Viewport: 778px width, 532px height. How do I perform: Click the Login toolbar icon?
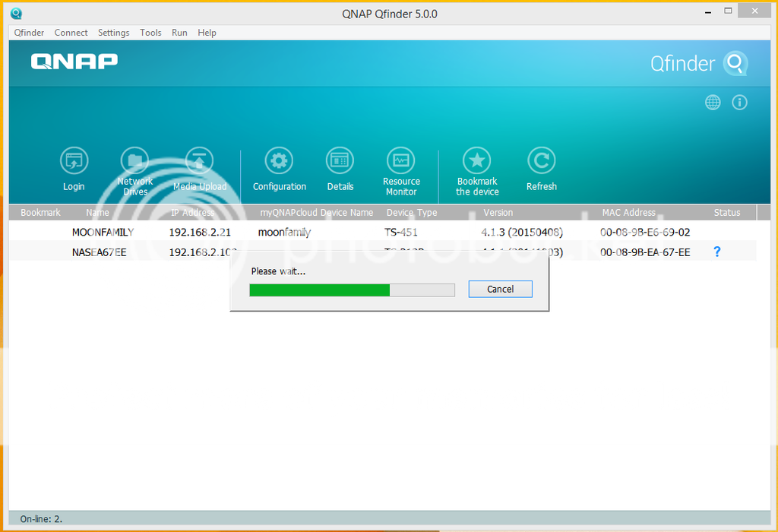tap(74, 161)
